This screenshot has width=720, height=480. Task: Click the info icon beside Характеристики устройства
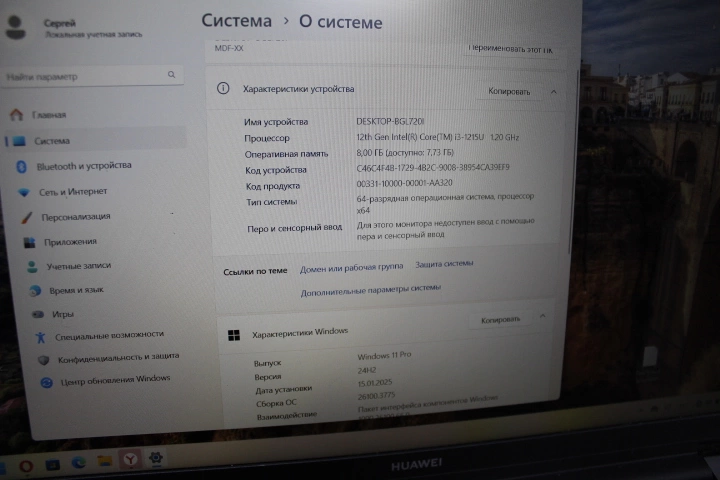point(223,88)
